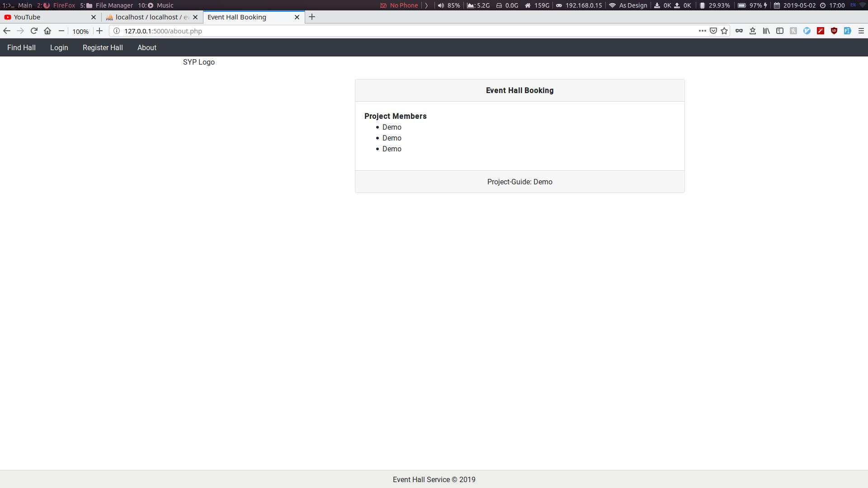The height and width of the screenshot is (488, 868).
Task: Open the page actions three-dots menu
Action: tap(702, 31)
